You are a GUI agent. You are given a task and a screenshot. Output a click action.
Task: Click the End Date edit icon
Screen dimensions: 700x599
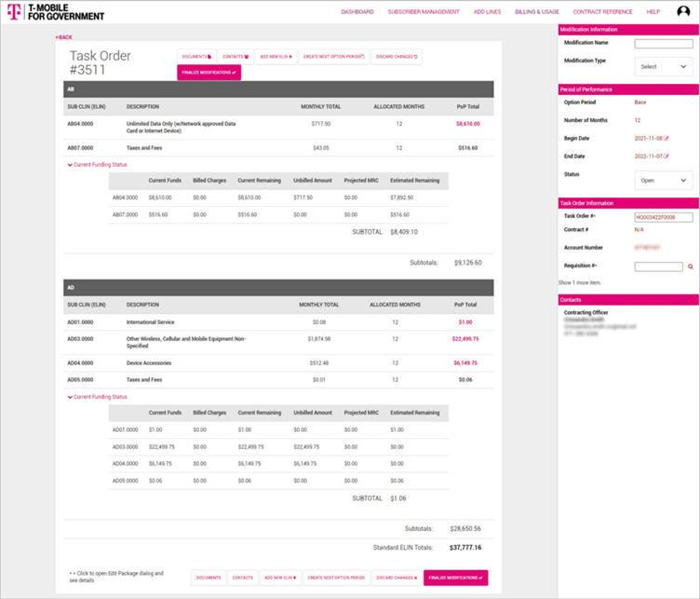click(x=666, y=156)
